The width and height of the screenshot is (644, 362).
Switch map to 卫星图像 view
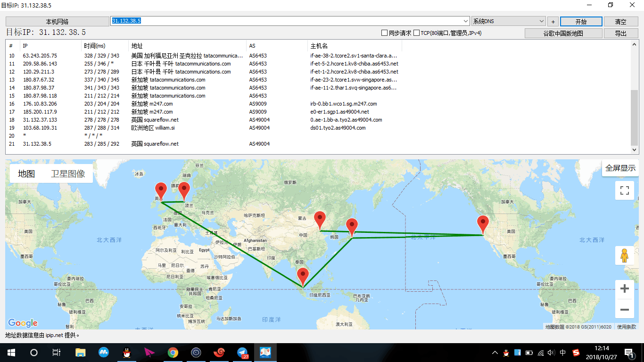68,173
